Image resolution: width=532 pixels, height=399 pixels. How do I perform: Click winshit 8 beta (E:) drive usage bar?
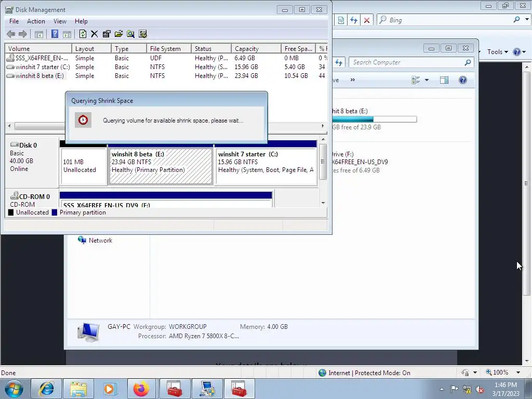coord(375,119)
